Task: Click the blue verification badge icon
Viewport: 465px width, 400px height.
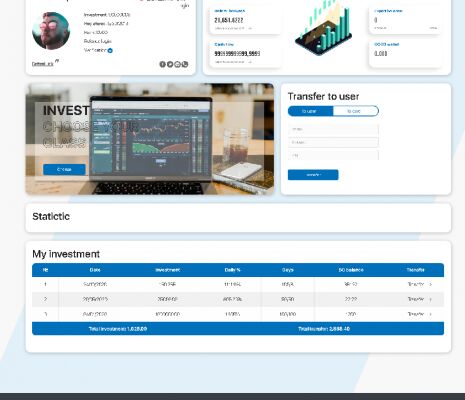Action: coord(110,51)
